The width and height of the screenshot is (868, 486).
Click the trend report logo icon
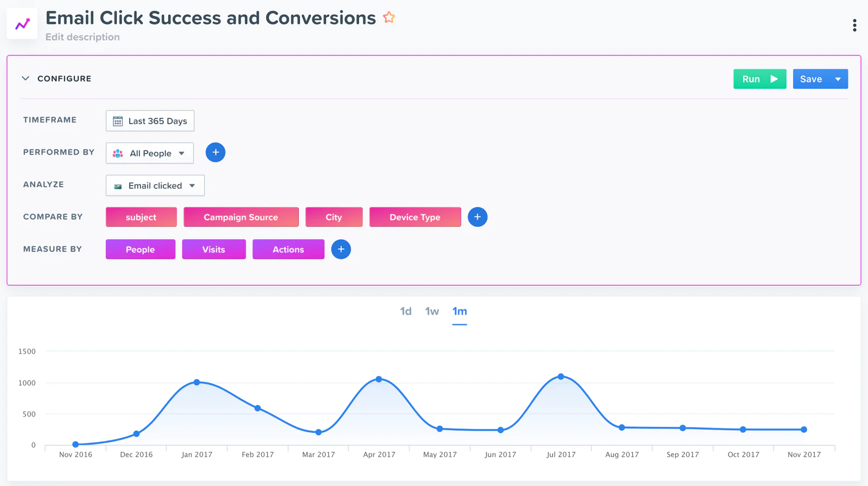click(22, 24)
